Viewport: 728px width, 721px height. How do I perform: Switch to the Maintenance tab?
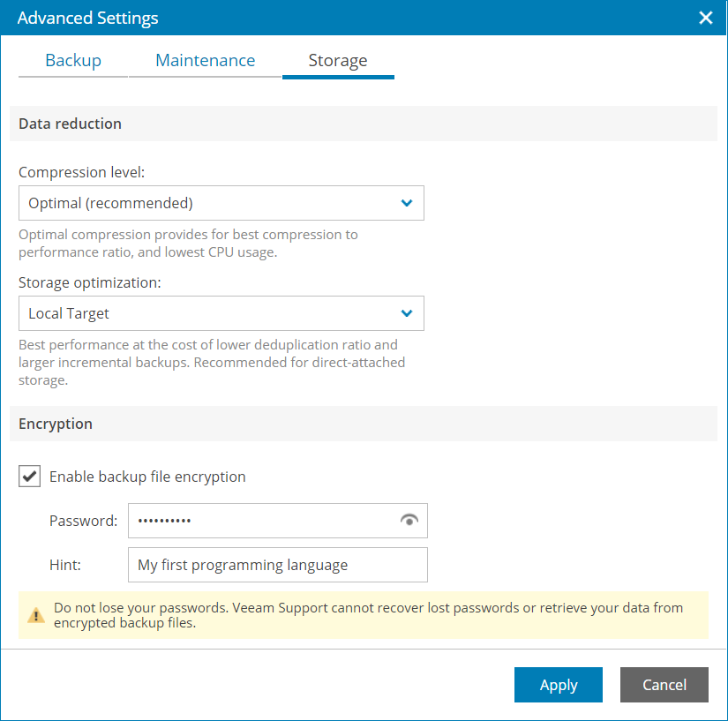(205, 60)
